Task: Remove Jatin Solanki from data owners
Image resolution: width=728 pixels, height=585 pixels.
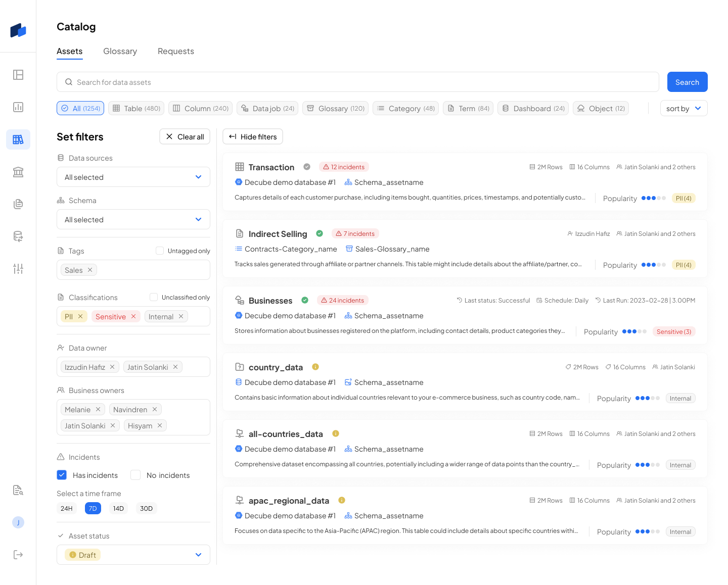Action: click(x=175, y=367)
